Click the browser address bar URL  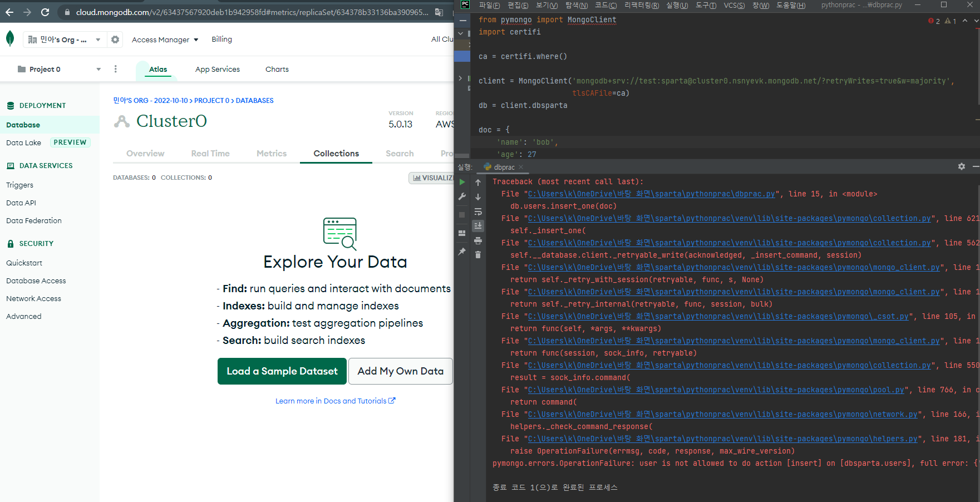(252, 12)
